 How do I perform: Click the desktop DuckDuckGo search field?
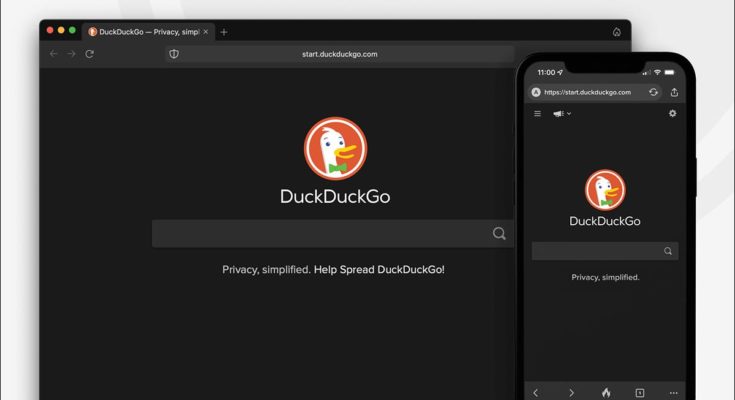click(x=320, y=234)
